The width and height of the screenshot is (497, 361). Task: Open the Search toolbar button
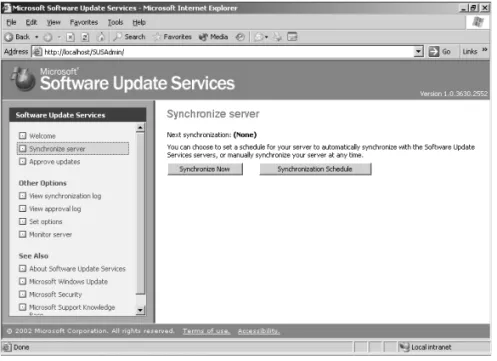[129, 37]
